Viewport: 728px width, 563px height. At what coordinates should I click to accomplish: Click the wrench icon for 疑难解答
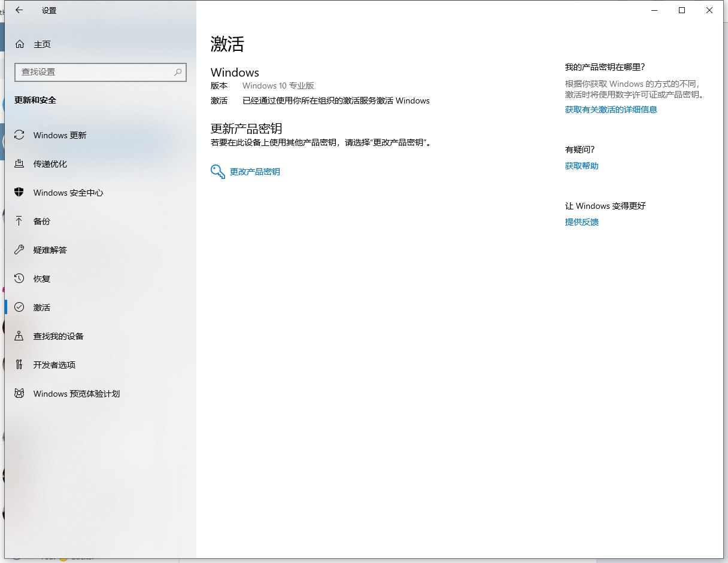[19, 250]
